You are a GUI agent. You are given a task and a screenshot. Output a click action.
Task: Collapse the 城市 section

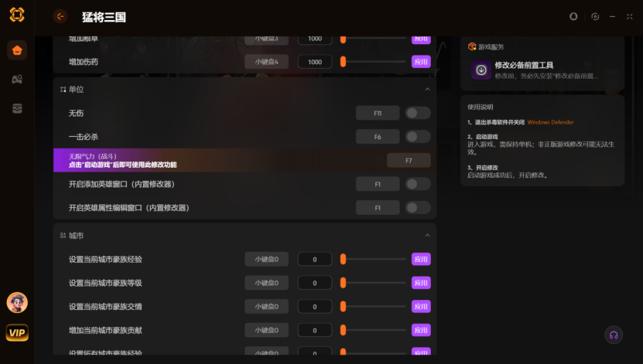coord(427,236)
